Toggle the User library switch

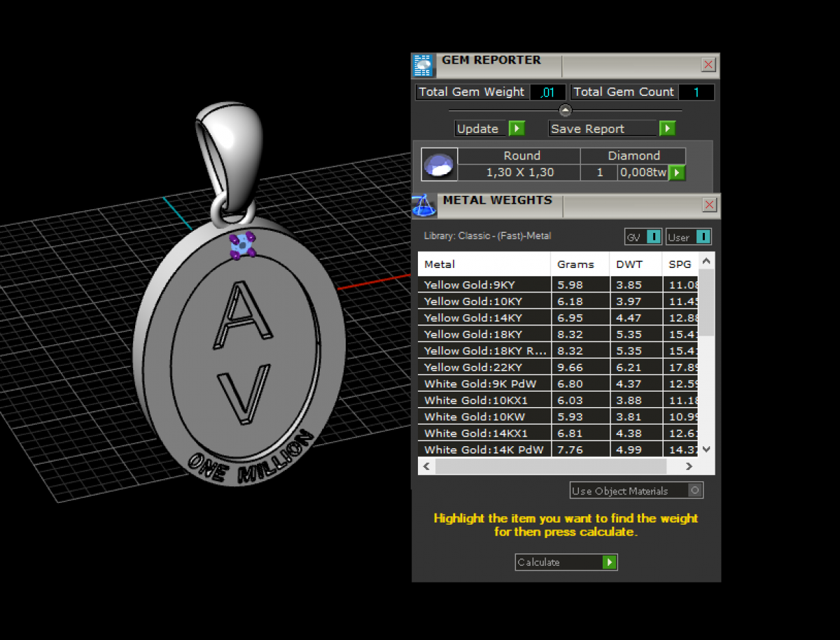point(703,237)
